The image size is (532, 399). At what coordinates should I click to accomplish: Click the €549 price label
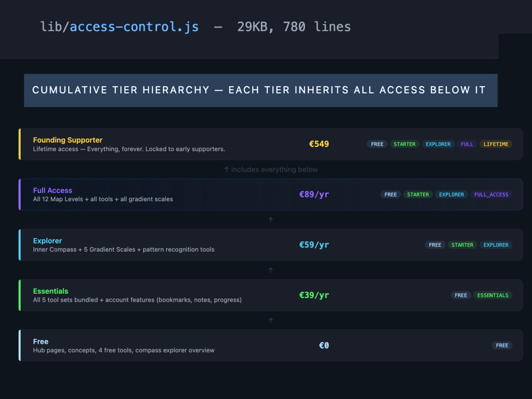(319, 144)
